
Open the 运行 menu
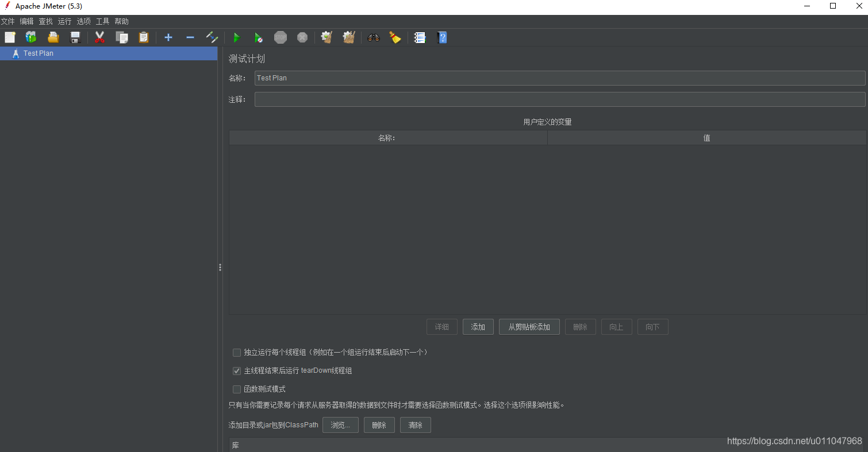point(64,21)
